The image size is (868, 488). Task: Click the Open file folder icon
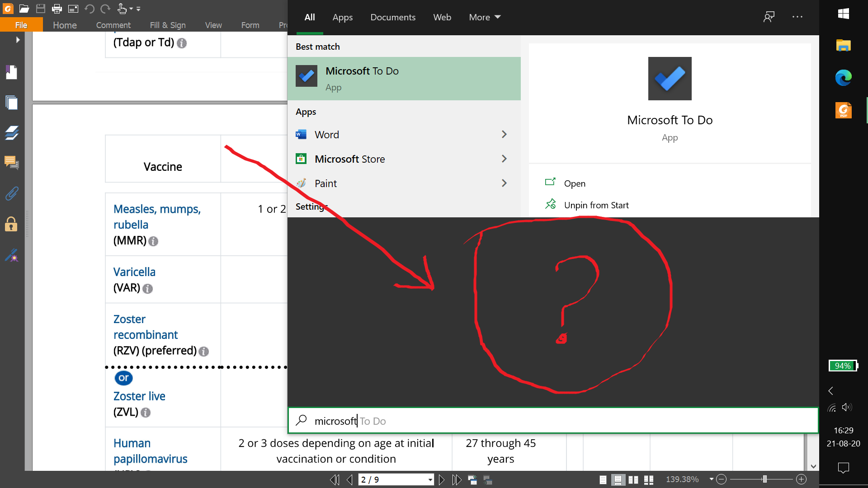click(x=24, y=9)
